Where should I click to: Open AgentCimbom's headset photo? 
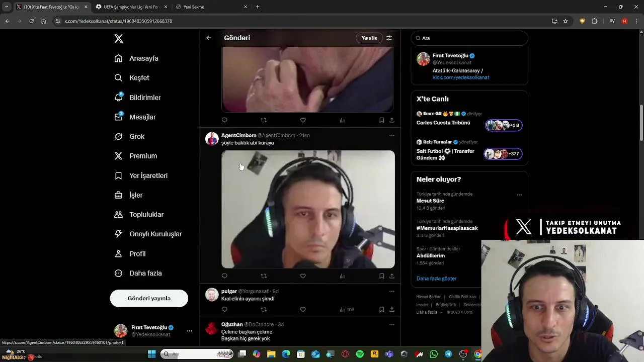click(x=308, y=209)
